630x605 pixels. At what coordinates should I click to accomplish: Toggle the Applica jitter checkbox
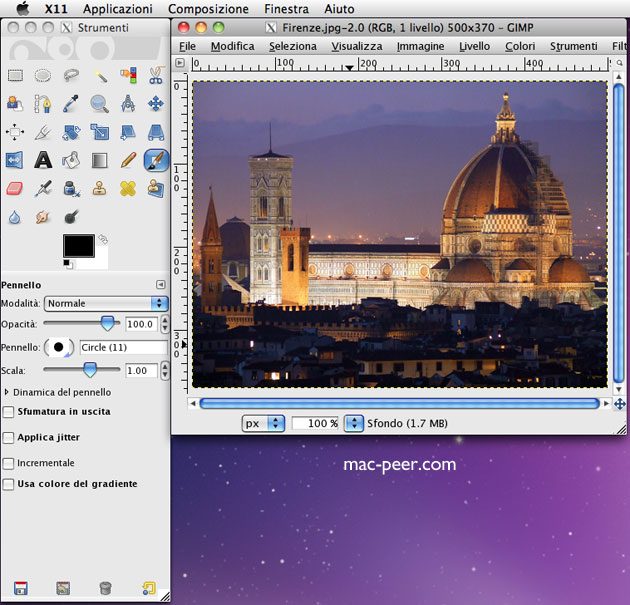click(9, 438)
